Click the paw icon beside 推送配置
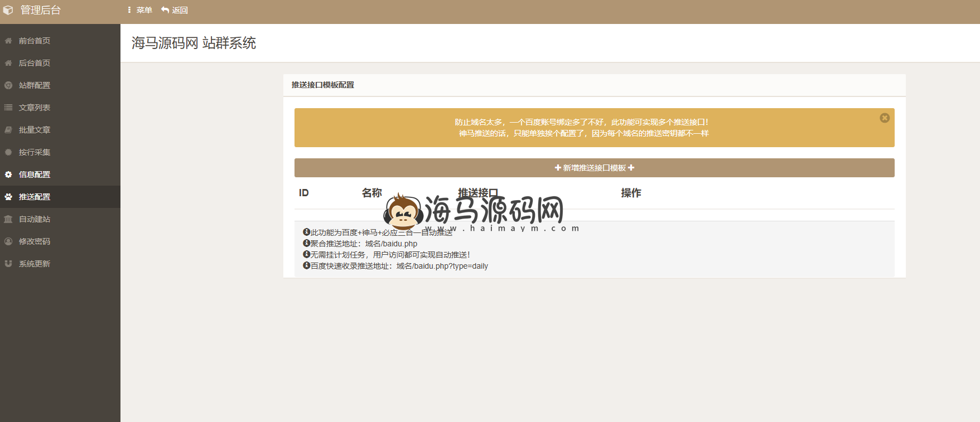The image size is (980, 422). click(x=8, y=197)
